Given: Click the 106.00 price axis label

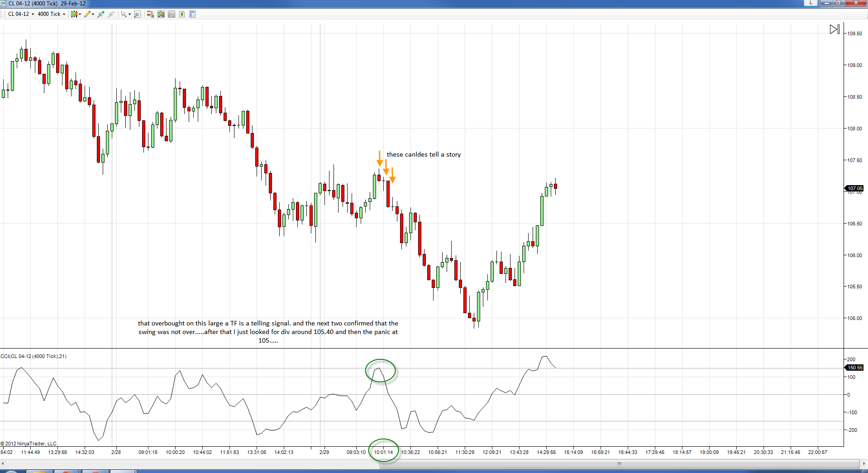Looking at the screenshot, I should (x=855, y=255).
